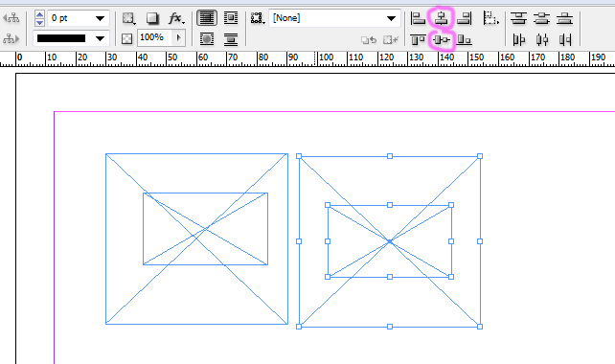Click Distribute Right Edges icon

[565, 39]
